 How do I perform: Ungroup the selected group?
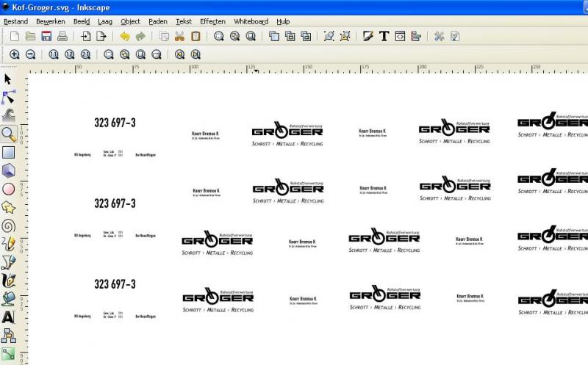tap(345, 36)
